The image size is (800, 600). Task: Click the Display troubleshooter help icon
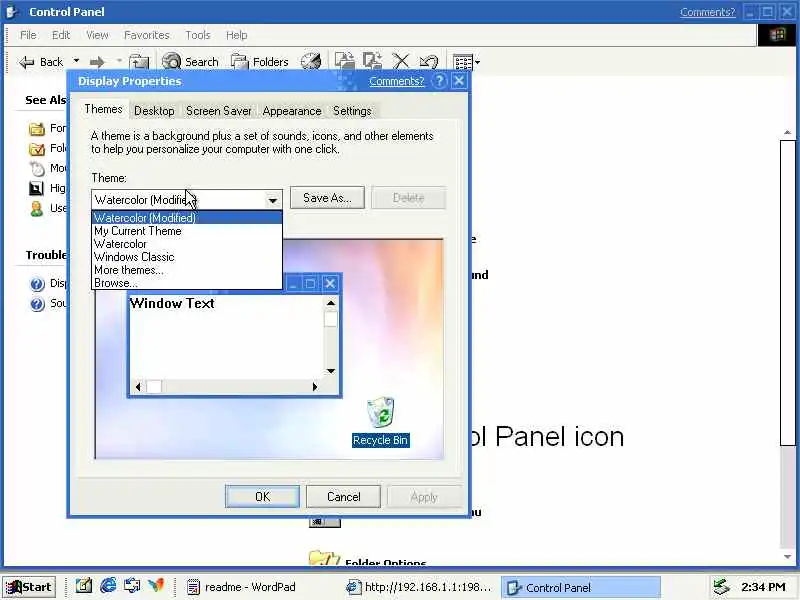tap(37, 284)
